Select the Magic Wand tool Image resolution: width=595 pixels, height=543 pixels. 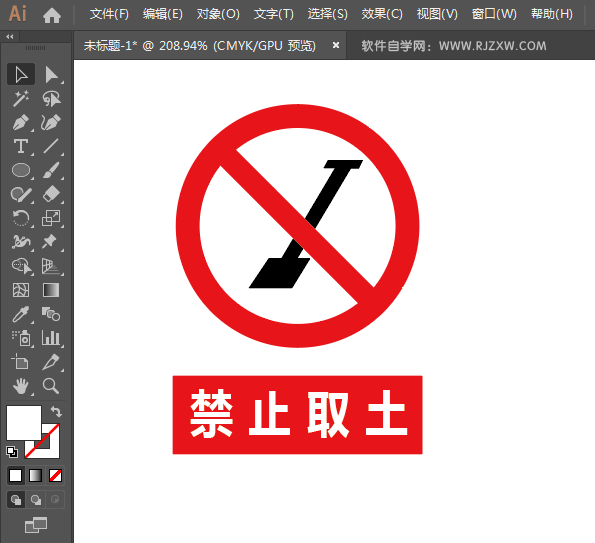click(21, 98)
